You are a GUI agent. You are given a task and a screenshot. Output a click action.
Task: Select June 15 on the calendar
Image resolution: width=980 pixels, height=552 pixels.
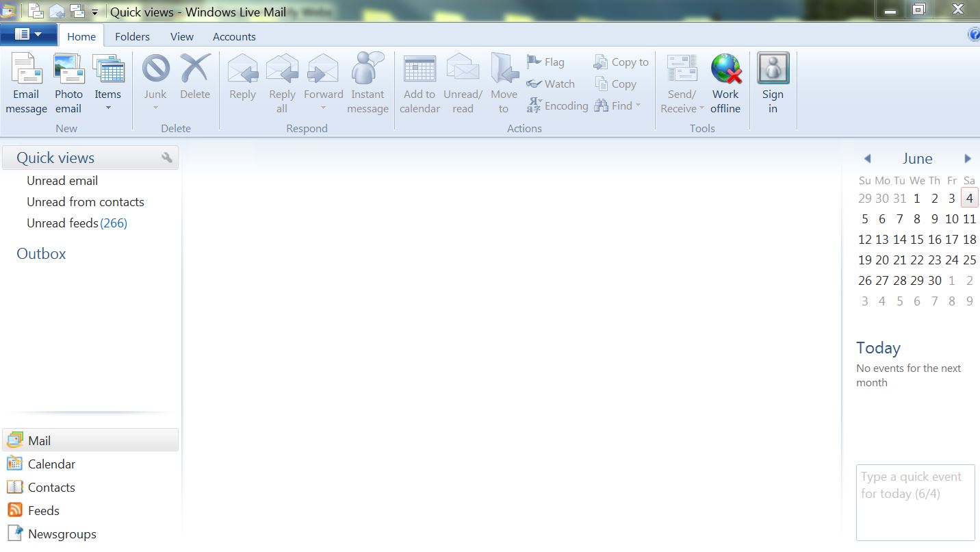coord(917,240)
